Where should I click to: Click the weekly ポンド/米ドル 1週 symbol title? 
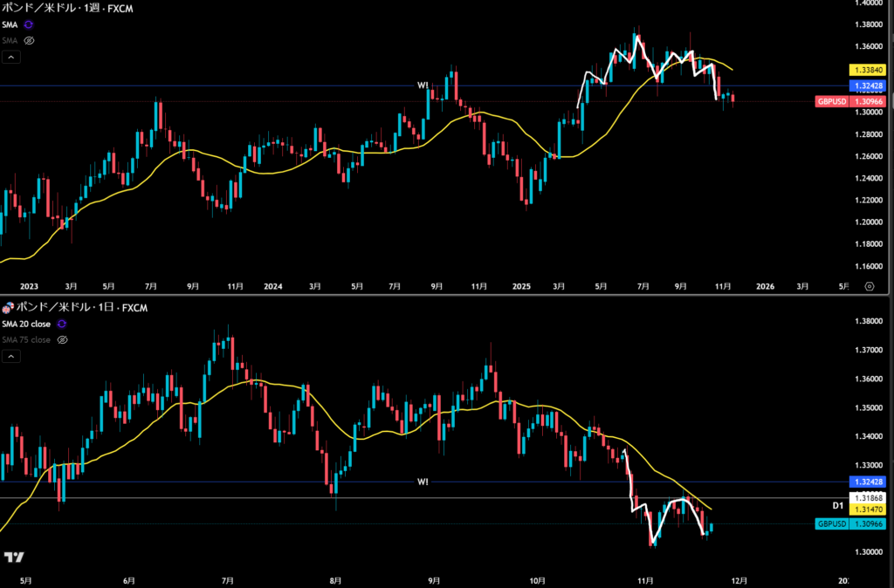[59, 8]
